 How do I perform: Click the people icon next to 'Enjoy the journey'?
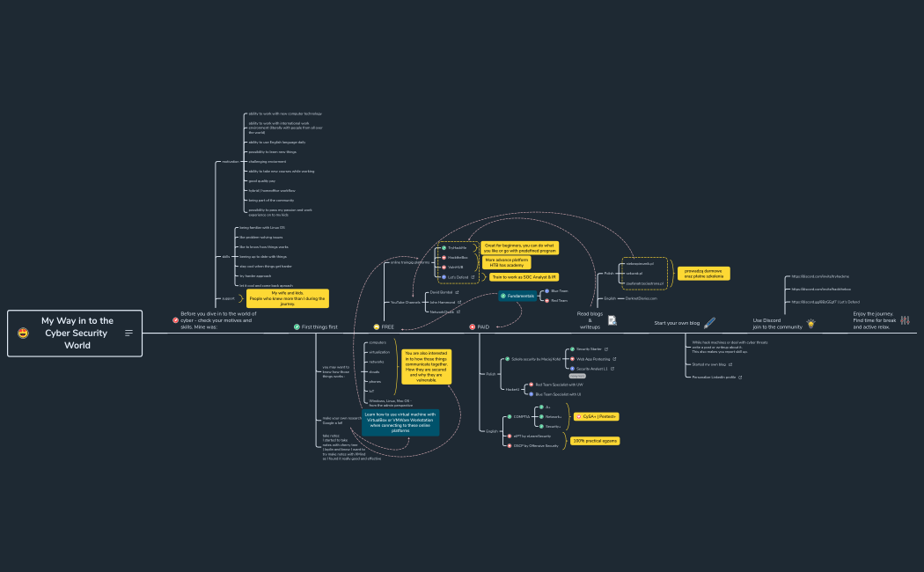coord(906,320)
